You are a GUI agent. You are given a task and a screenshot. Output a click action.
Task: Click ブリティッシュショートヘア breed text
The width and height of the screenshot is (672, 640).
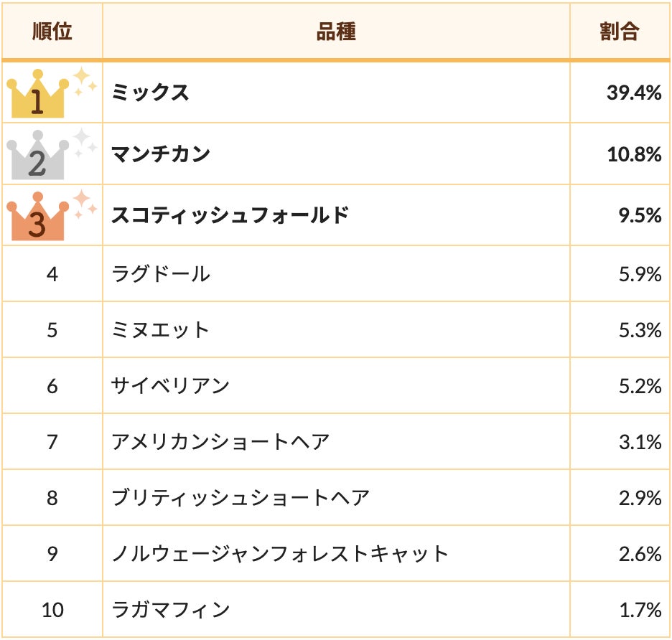(241, 497)
